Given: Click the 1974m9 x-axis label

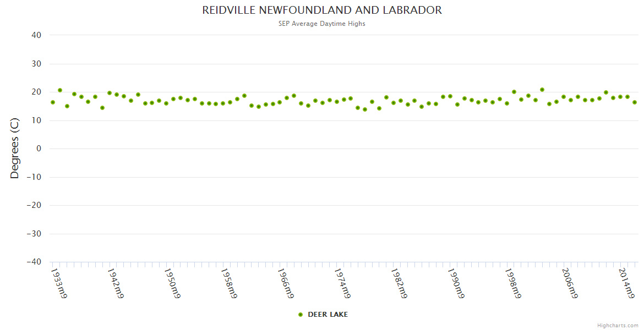Looking at the screenshot, I should 342,283.
